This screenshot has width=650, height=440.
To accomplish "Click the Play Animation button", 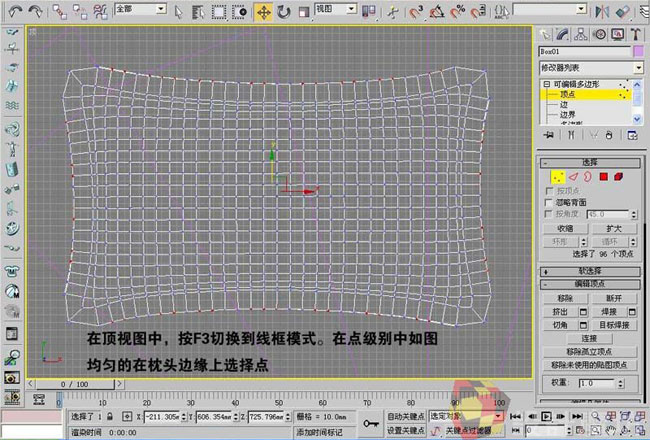I will click(546, 416).
